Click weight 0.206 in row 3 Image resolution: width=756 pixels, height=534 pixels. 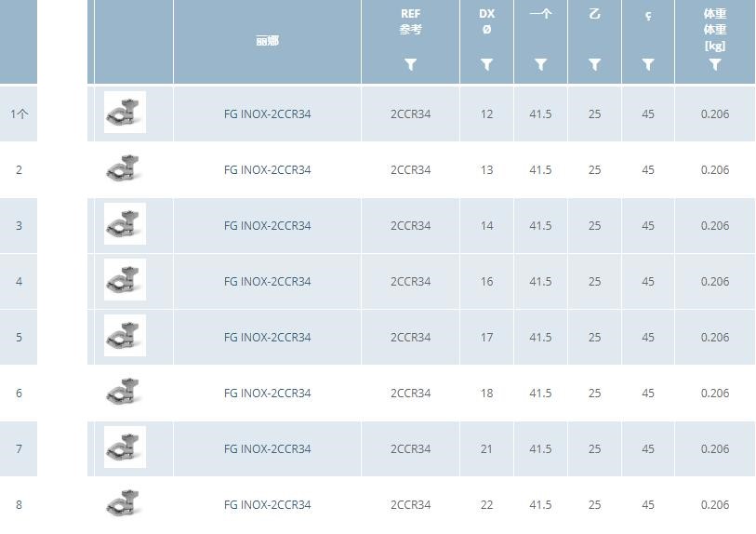[x=714, y=226]
